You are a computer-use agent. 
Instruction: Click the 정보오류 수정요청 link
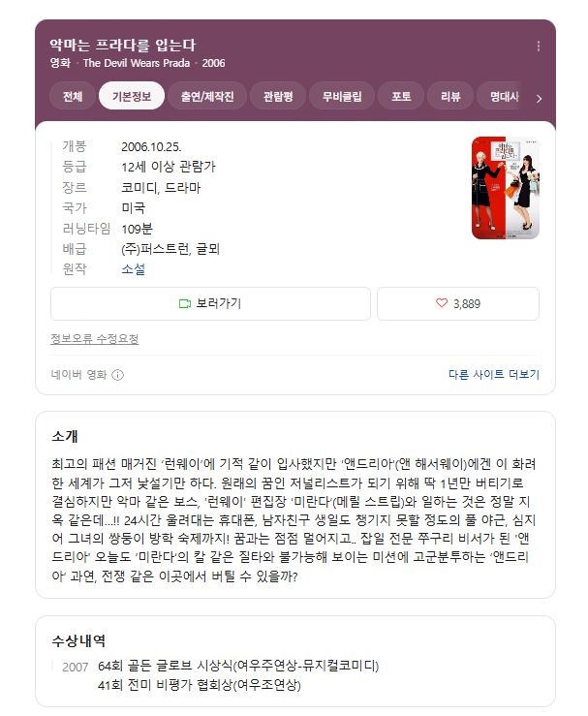(95, 339)
